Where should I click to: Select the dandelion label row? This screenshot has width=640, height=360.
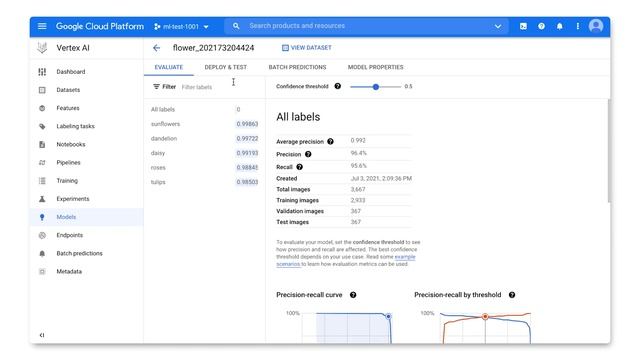coord(204,139)
